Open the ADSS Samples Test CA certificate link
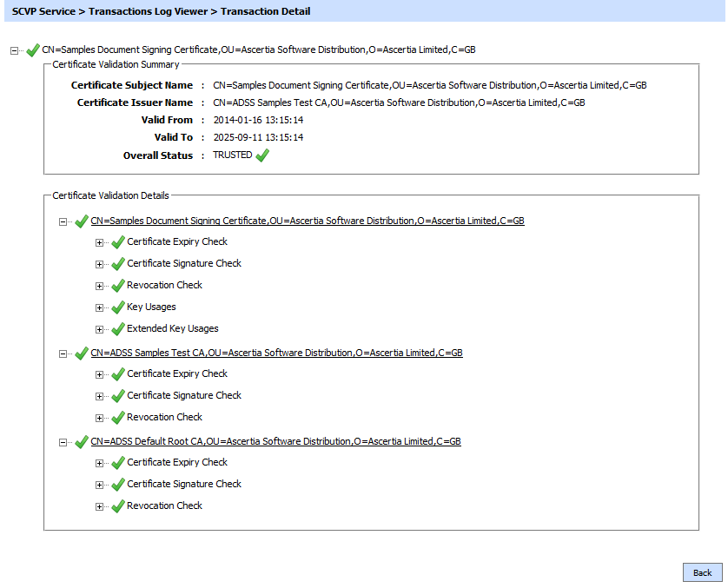This screenshot has height=588, width=728. [276, 353]
